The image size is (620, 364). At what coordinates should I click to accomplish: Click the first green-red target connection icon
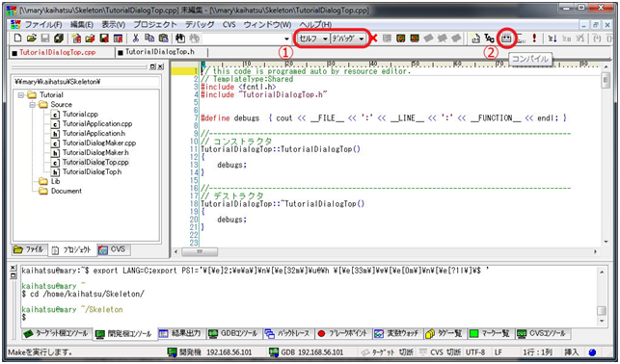(x=400, y=39)
